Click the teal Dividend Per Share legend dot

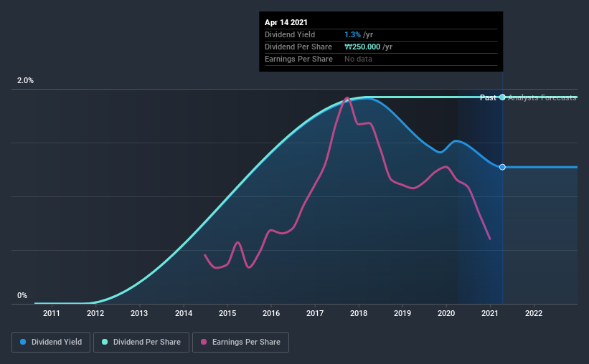click(x=105, y=342)
